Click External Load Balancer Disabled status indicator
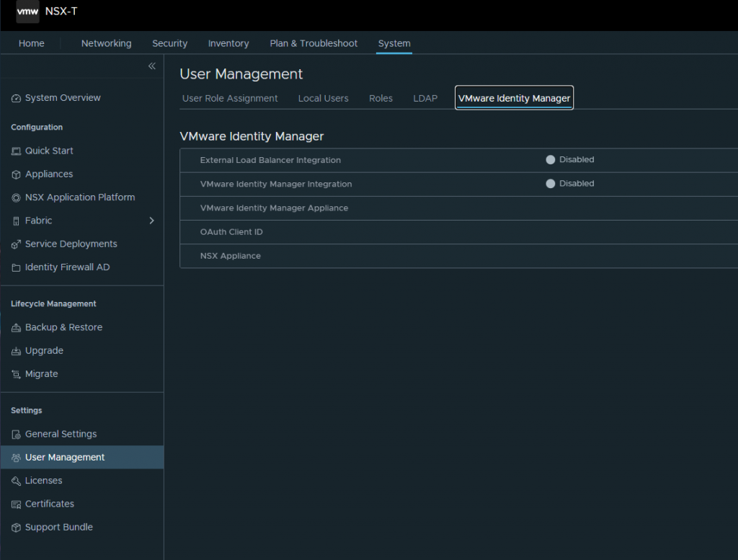Viewport: 738px width, 560px height. [551, 160]
